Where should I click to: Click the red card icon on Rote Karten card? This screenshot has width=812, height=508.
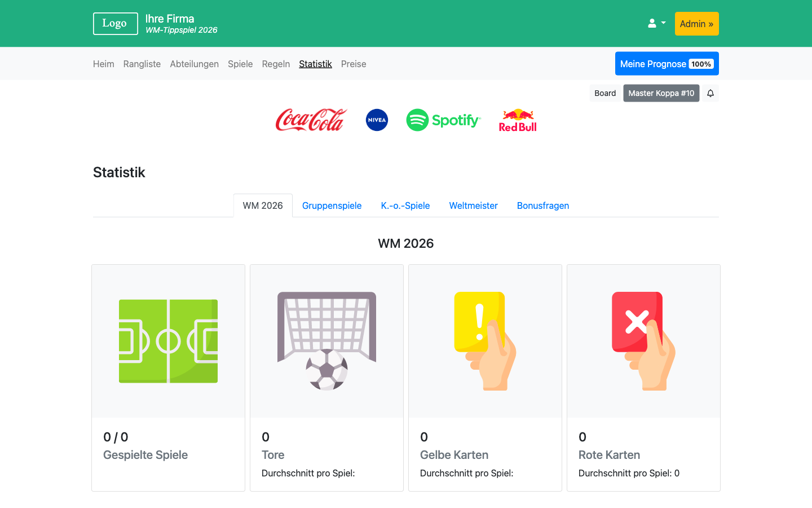pos(643,339)
